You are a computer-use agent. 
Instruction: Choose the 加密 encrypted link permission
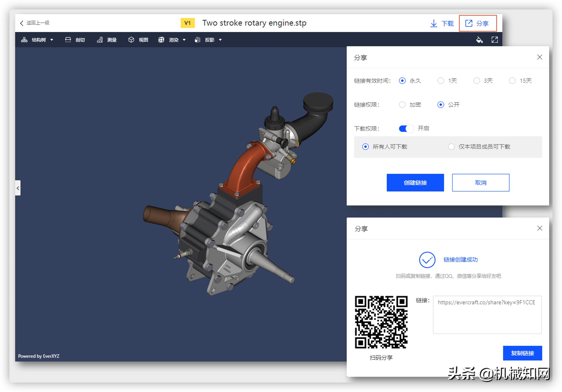click(402, 105)
